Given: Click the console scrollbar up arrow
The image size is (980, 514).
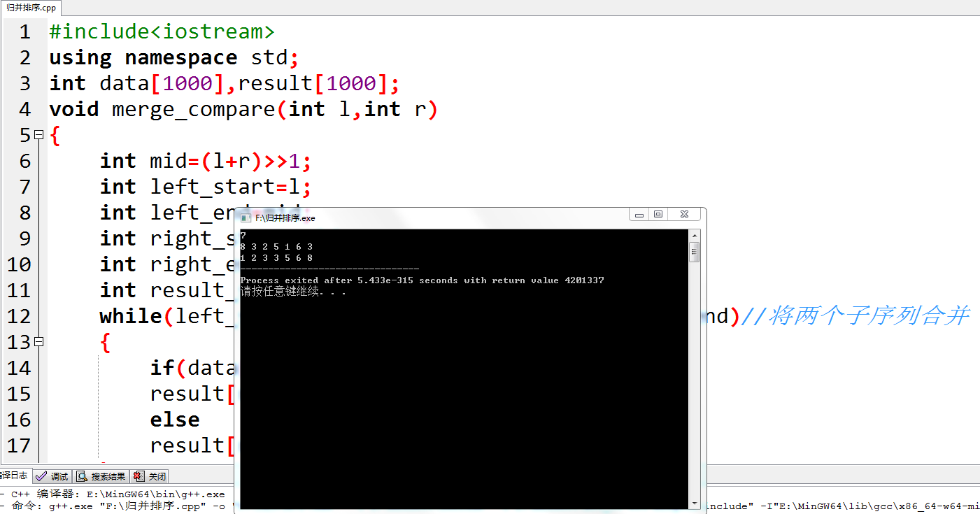Looking at the screenshot, I should (x=695, y=236).
